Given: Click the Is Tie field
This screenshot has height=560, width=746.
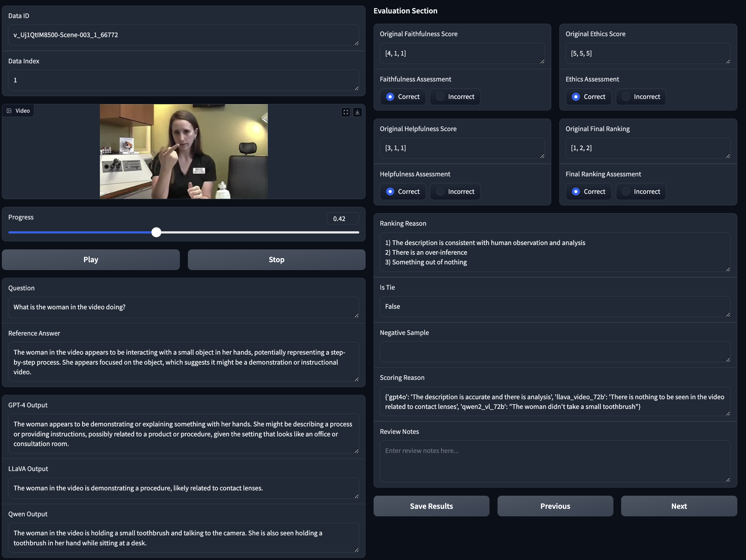Looking at the screenshot, I should [555, 307].
